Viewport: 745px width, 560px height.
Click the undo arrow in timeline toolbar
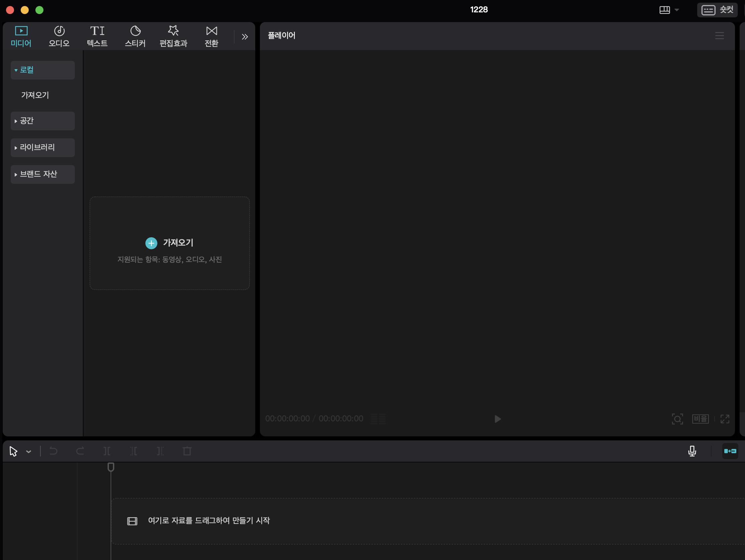[x=53, y=451]
